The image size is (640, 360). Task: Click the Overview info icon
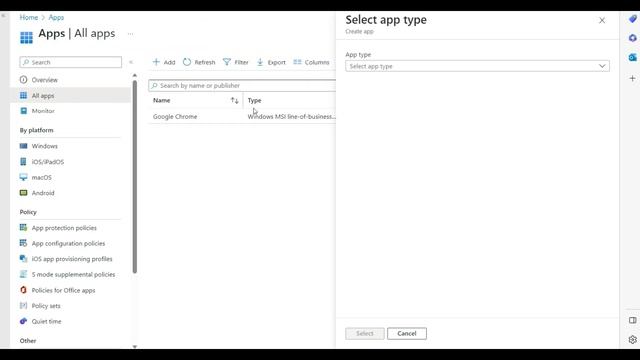[x=23, y=80]
